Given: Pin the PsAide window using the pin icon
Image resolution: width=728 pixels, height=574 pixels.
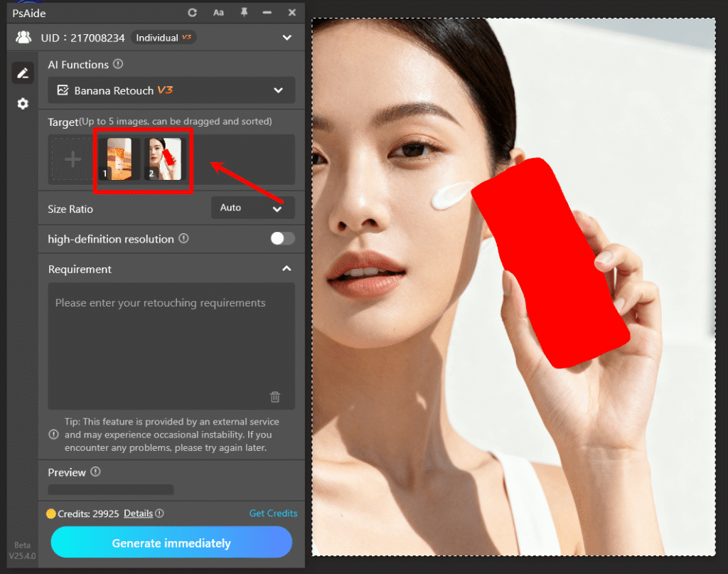Looking at the screenshot, I should 243,12.
